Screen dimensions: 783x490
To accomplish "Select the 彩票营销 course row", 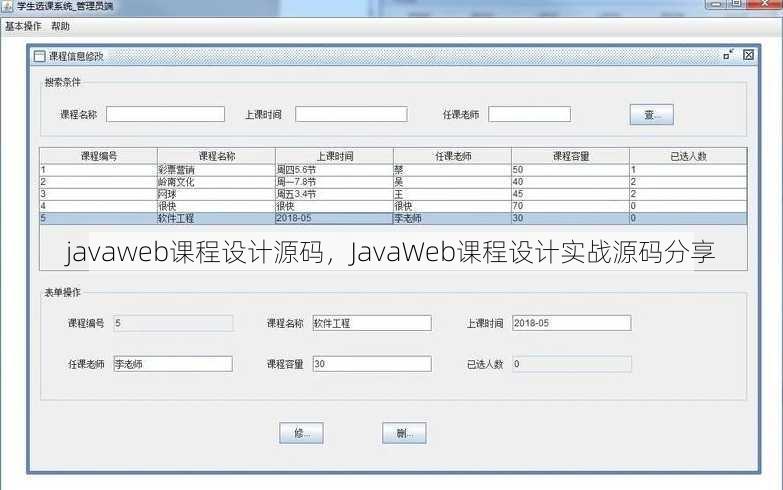I will [x=393, y=170].
